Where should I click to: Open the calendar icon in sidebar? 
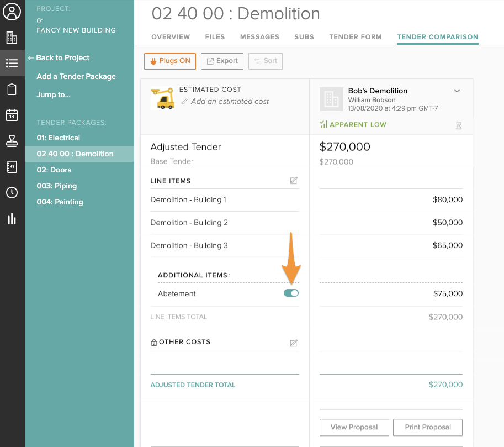12,115
